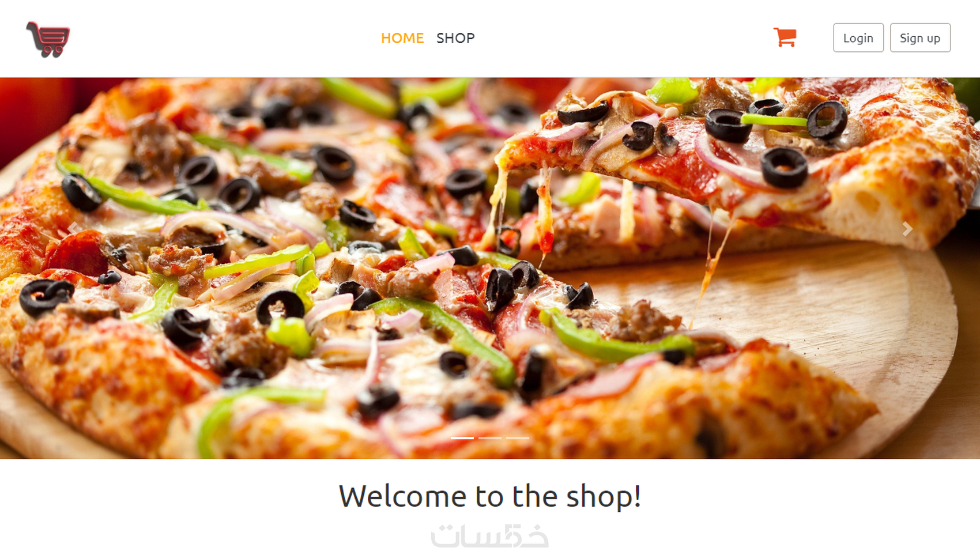Image resolution: width=980 pixels, height=559 pixels.
Task: Click the Welcome to the shop heading
Action: (x=490, y=496)
